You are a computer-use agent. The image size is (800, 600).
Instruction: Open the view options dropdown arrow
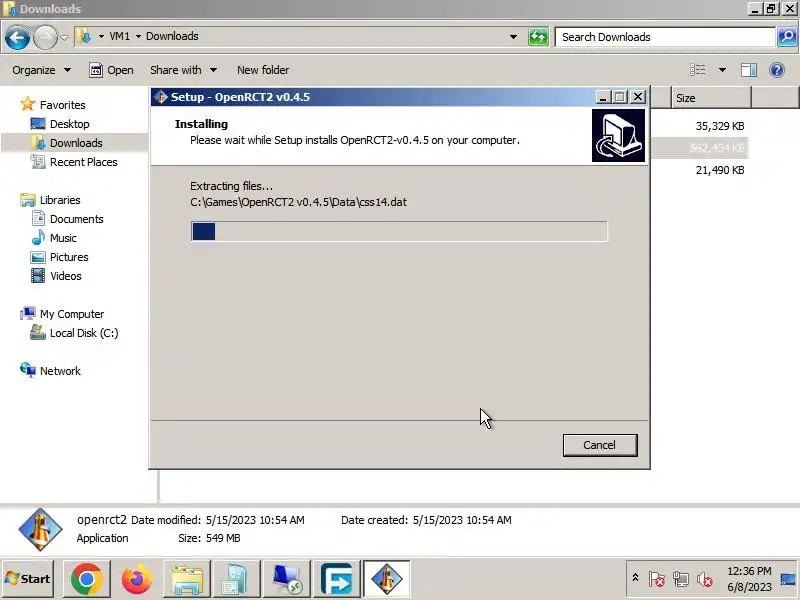coord(722,70)
